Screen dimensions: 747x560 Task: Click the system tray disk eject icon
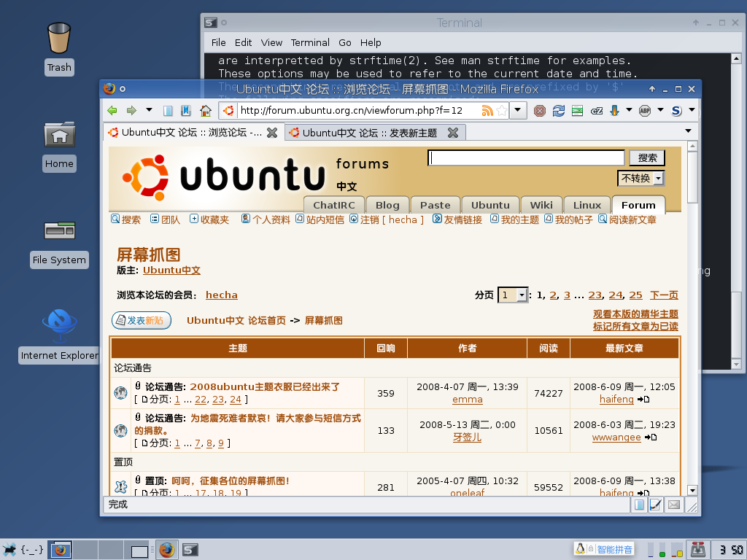click(x=698, y=550)
